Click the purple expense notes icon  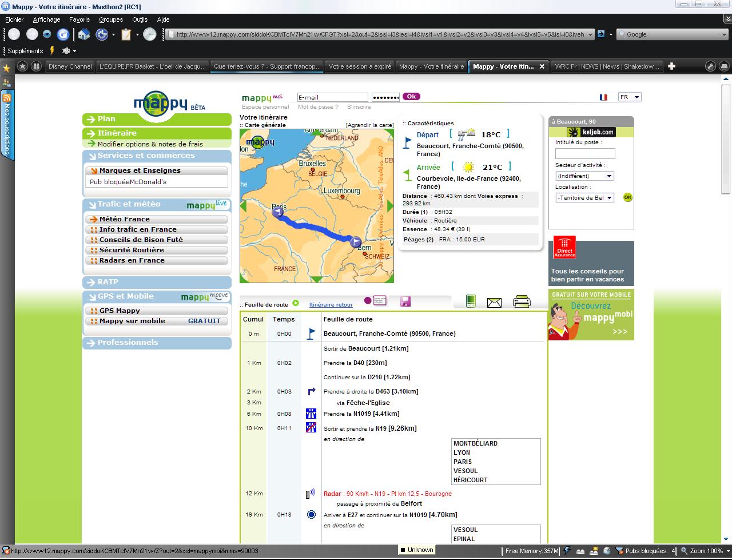pos(375,301)
